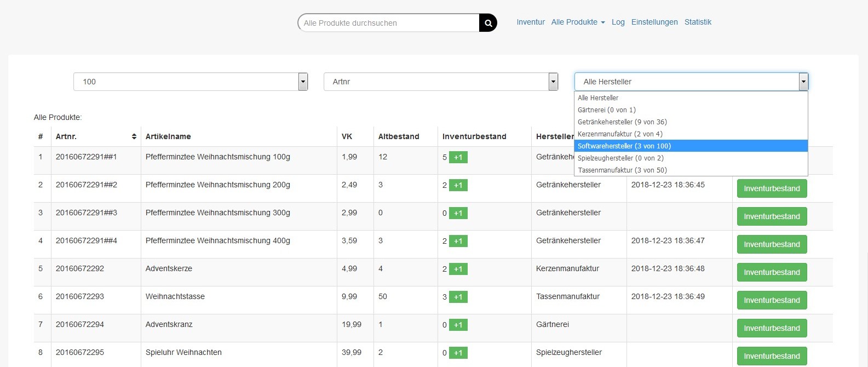Increment inventory for Pfefferminztee Weihnachtsmischung 100g
The width and height of the screenshot is (868, 367).
pyautogui.click(x=458, y=157)
